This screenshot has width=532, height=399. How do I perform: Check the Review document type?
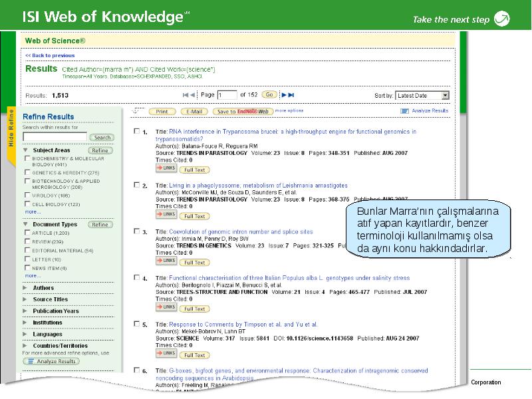click(x=27, y=241)
